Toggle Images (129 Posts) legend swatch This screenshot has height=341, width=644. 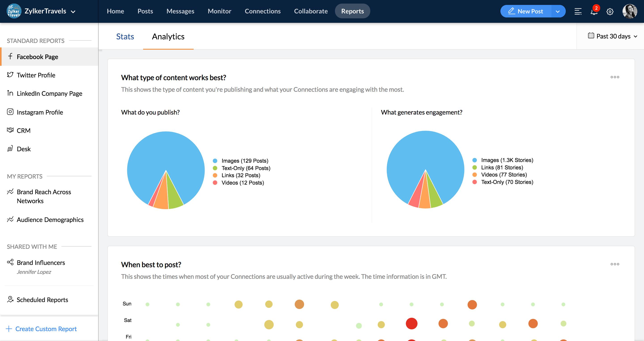215,161
